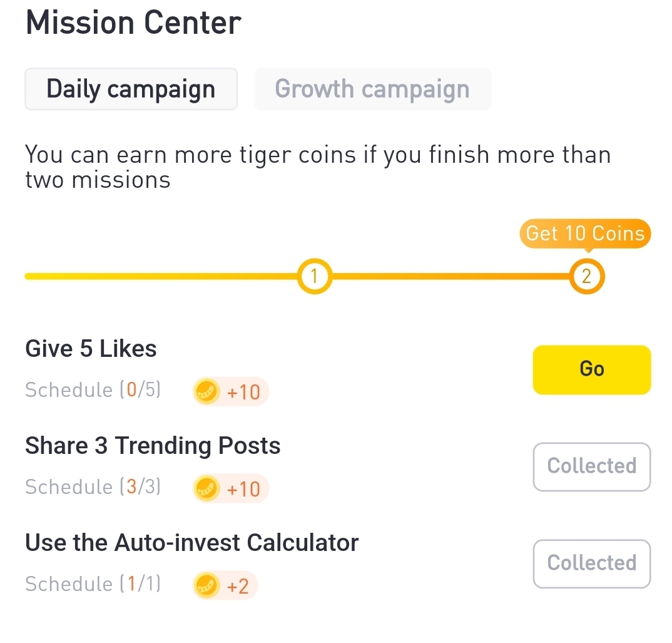This screenshot has width=672, height=643.
Task: Select milestone 2 circle on progress bar
Action: tap(586, 276)
